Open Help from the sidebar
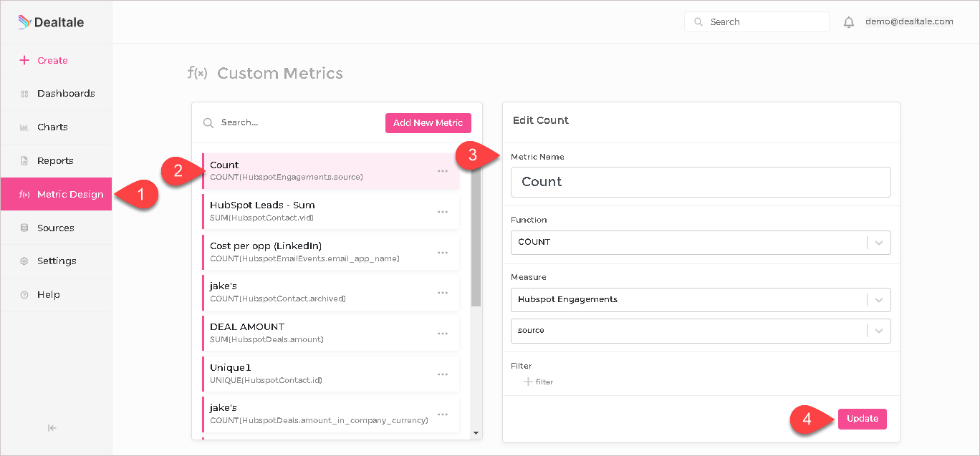 pyautogui.click(x=56, y=295)
